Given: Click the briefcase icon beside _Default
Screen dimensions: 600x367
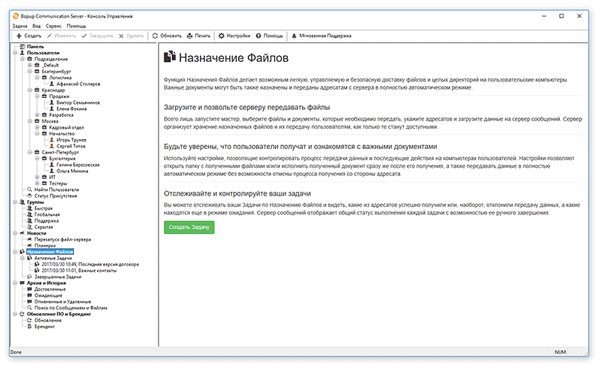Looking at the screenshot, I should pyautogui.click(x=37, y=65).
